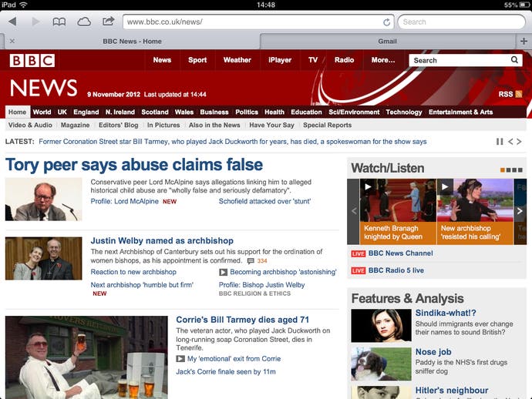Select Watch/Listen carousel page indicator dots
This screenshot has height=399, width=532.
(511, 169)
